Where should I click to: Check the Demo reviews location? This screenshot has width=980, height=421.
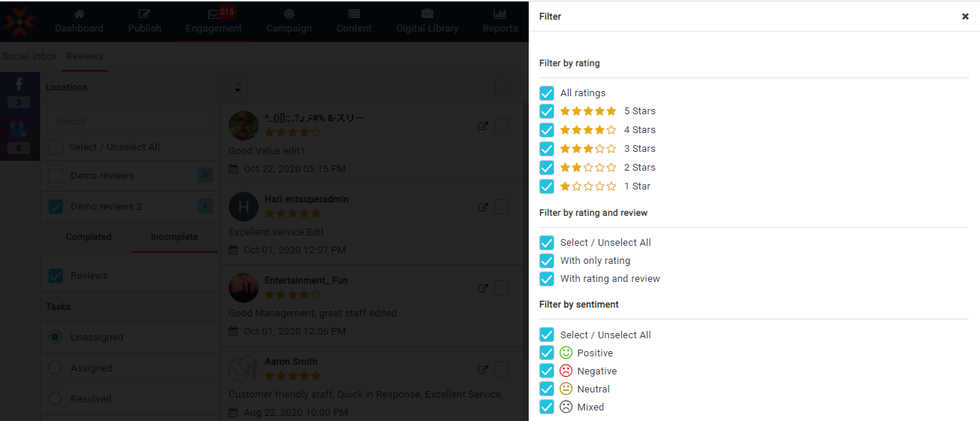56,176
